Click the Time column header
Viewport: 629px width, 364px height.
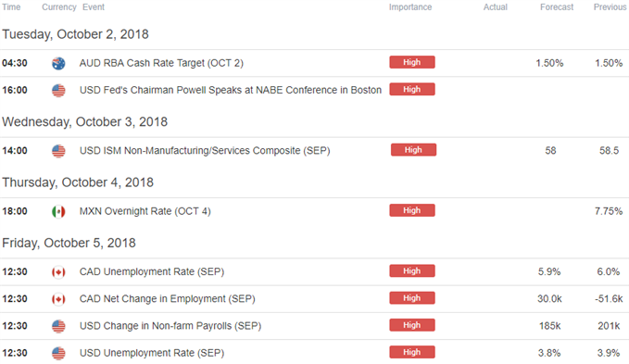[x=11, y=6]
